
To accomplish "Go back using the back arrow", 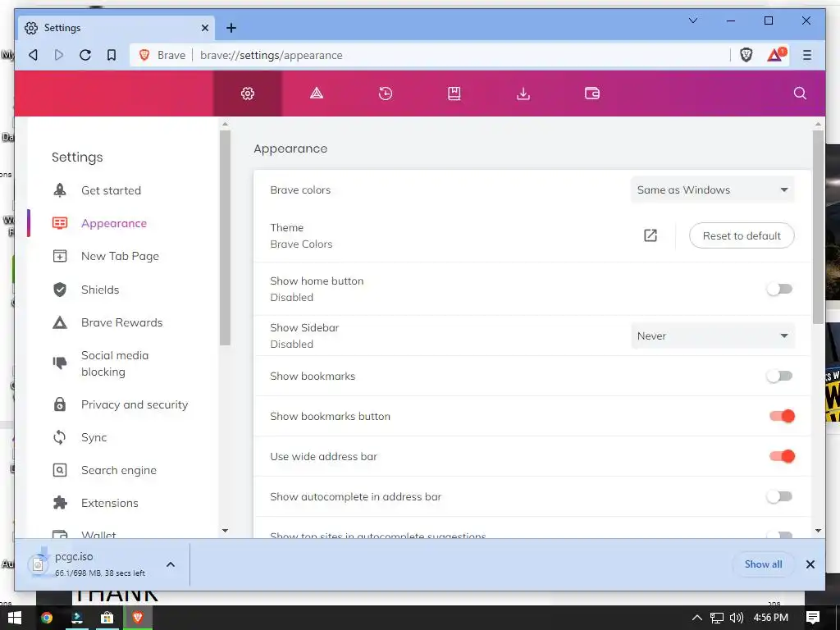I will [33, 55].
